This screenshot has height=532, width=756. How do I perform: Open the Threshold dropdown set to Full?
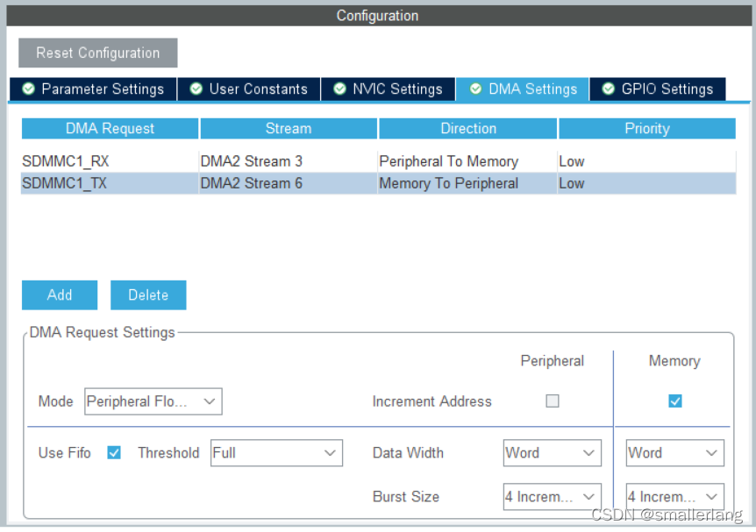pyautogui.click(x=277, y=453)
